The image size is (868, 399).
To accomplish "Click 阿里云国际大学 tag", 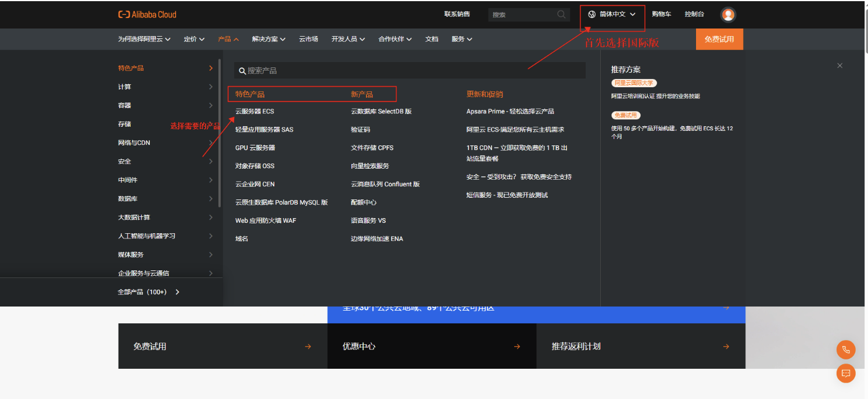I will 634,83.
